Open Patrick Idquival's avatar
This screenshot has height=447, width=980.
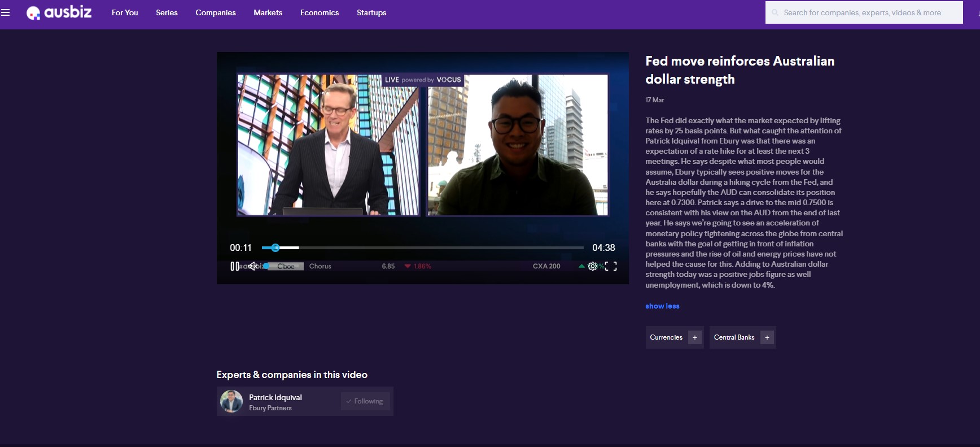[231, 401]
